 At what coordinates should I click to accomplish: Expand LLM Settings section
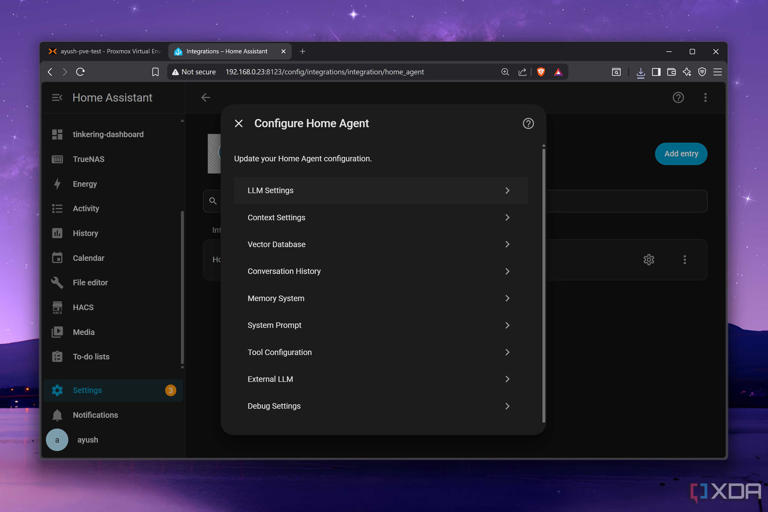click(381, 191)
